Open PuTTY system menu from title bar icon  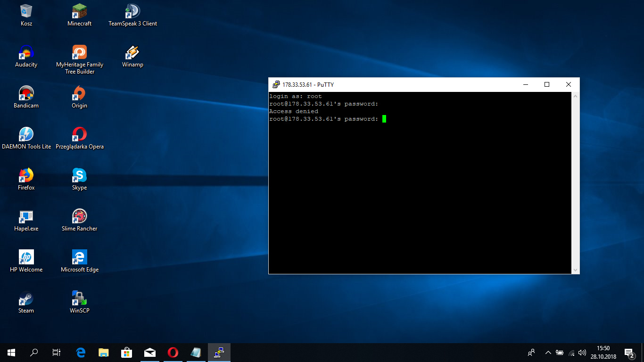point(276,85)
